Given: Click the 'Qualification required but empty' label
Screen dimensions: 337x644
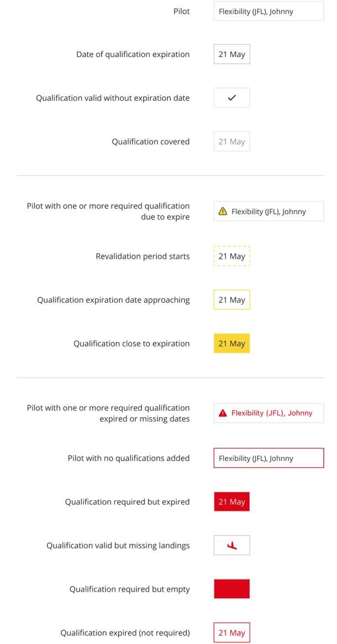Looking at the screenshot, I should tap(130, 589).
